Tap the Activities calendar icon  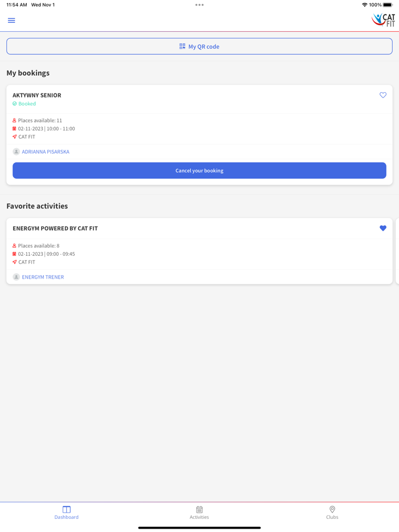[199, 510]
